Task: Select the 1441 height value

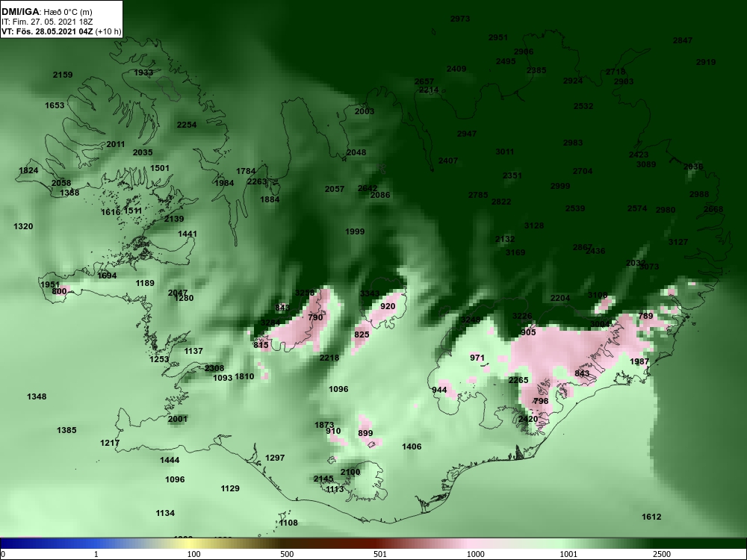Action: (187, 234)
